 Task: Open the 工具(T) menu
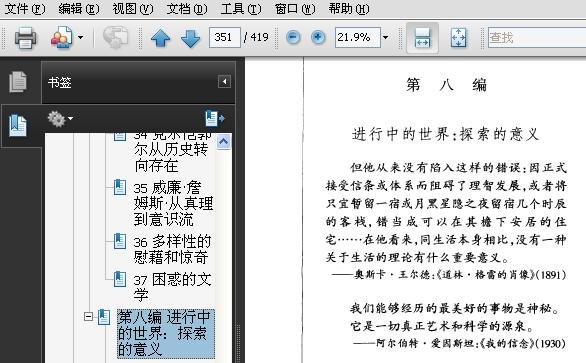(241, 8)
